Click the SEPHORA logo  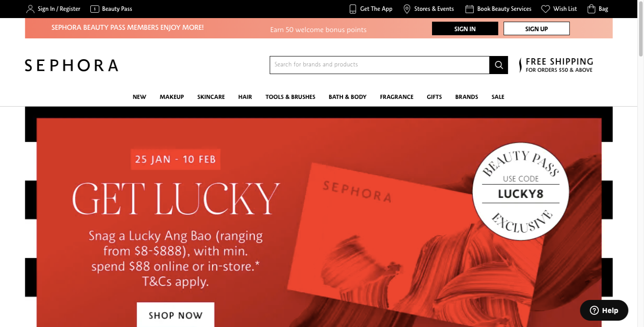click(71, 65)
